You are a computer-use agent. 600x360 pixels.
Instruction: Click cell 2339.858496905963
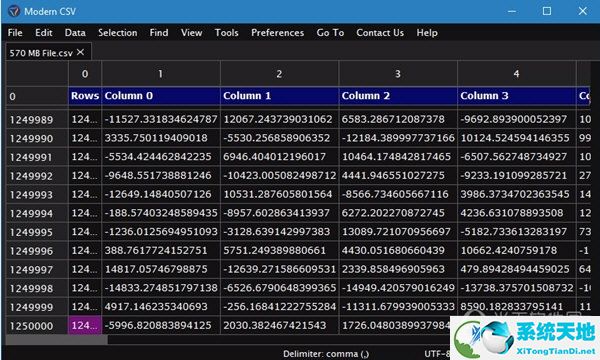[x=398, y=269]
